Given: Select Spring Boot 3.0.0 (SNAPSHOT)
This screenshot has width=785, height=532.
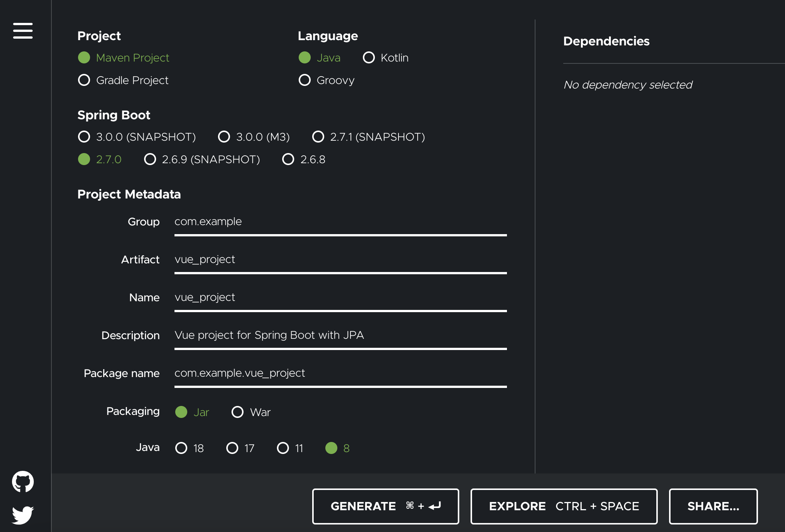Looking at the screenshot, I should point(137,137).
